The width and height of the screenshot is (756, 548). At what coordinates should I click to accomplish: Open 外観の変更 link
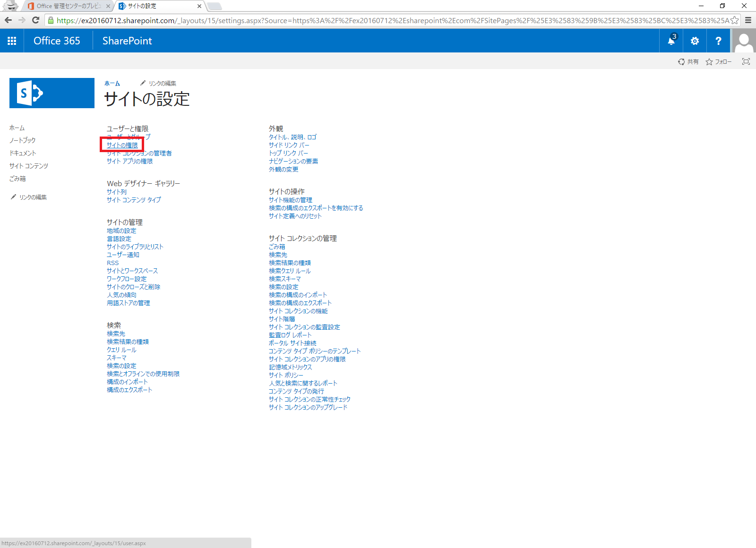(x=283, y=169)
